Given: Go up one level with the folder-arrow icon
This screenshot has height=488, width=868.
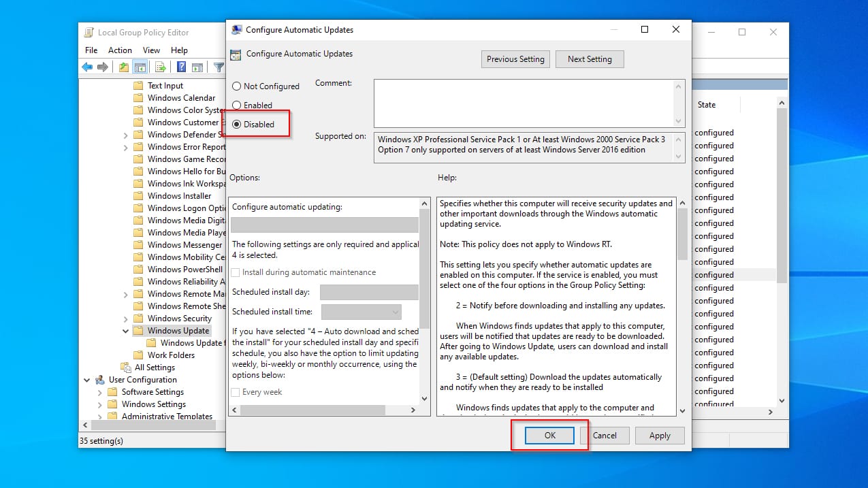Looking at the screenshot, I should pos(124,67).
